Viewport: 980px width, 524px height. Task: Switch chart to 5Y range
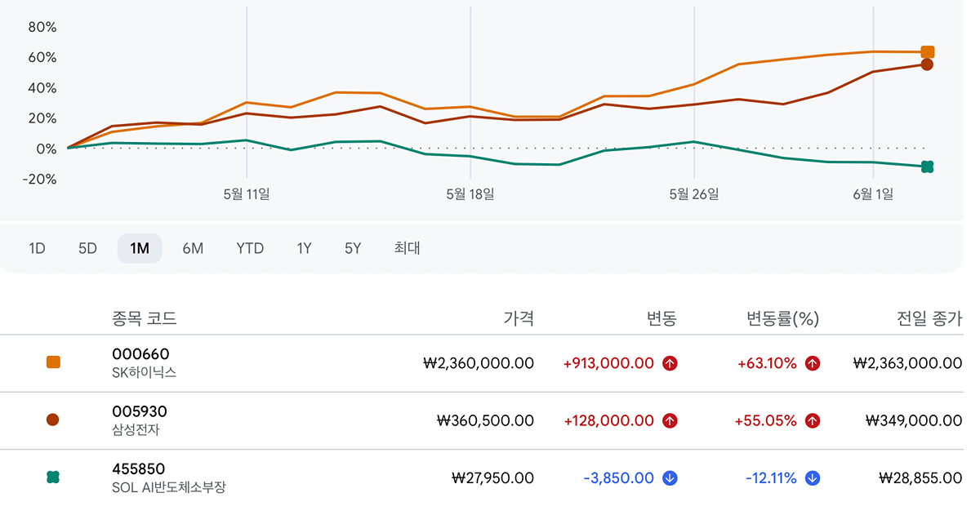[x=353, y=248]
